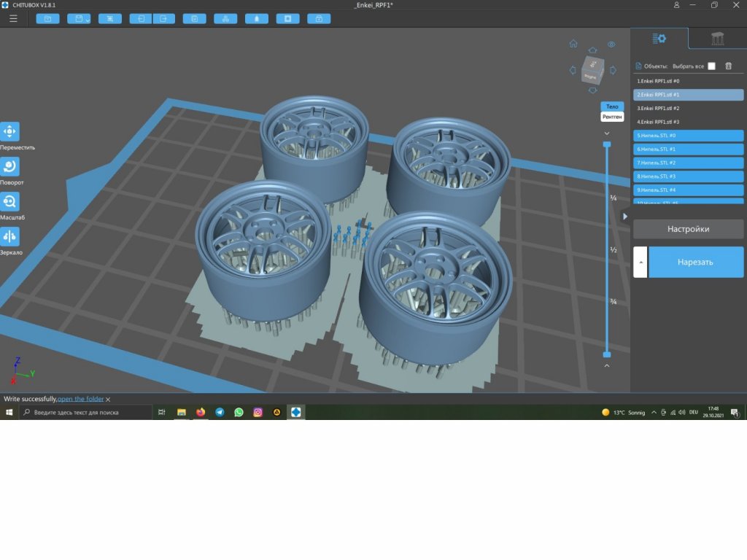747x560 pixels.
Task: Select the Scale (Масштаб) tool
Action: (10, 202)
